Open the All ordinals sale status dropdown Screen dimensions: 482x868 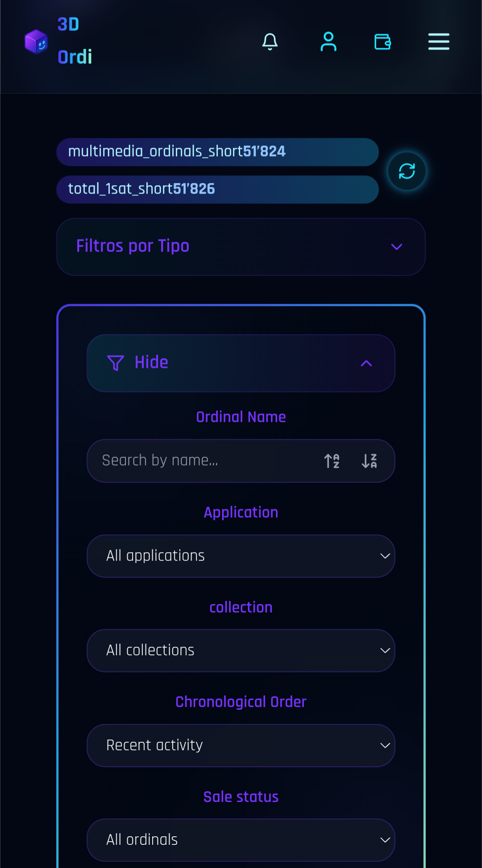(241, 840)
